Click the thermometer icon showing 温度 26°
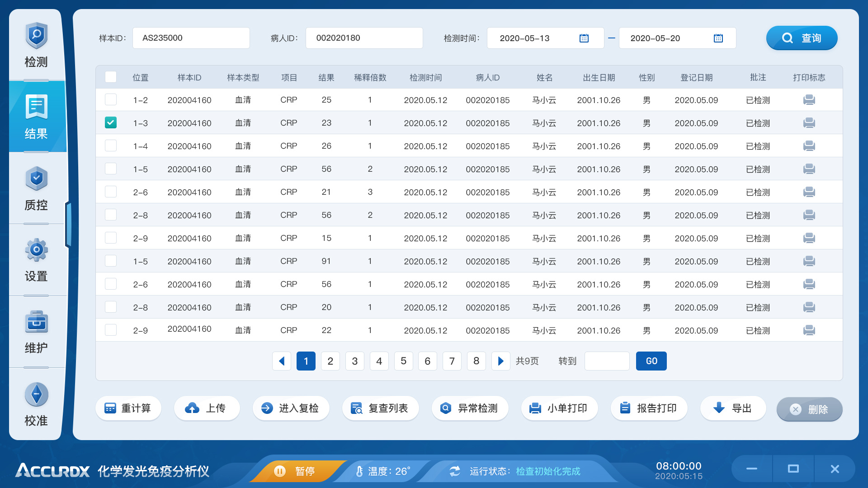Viewport: 868px width, 488px height. (x=359, y=471)
